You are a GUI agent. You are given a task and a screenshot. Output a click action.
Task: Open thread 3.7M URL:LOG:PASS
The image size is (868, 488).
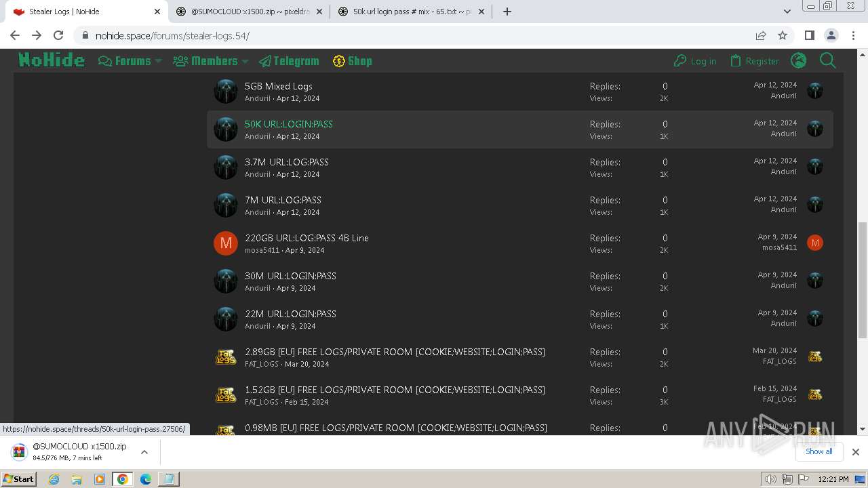[287, 162]
